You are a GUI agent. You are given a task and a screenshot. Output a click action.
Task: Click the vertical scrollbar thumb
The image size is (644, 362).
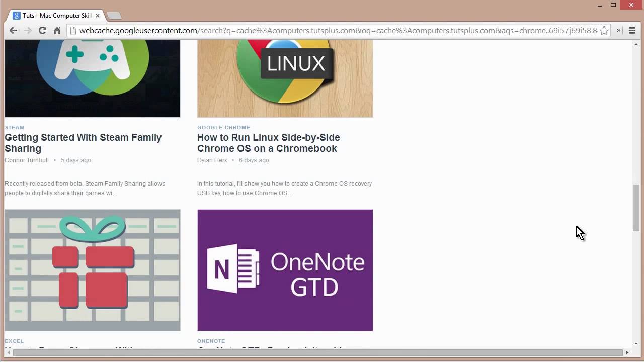click(x=636, y=208)
